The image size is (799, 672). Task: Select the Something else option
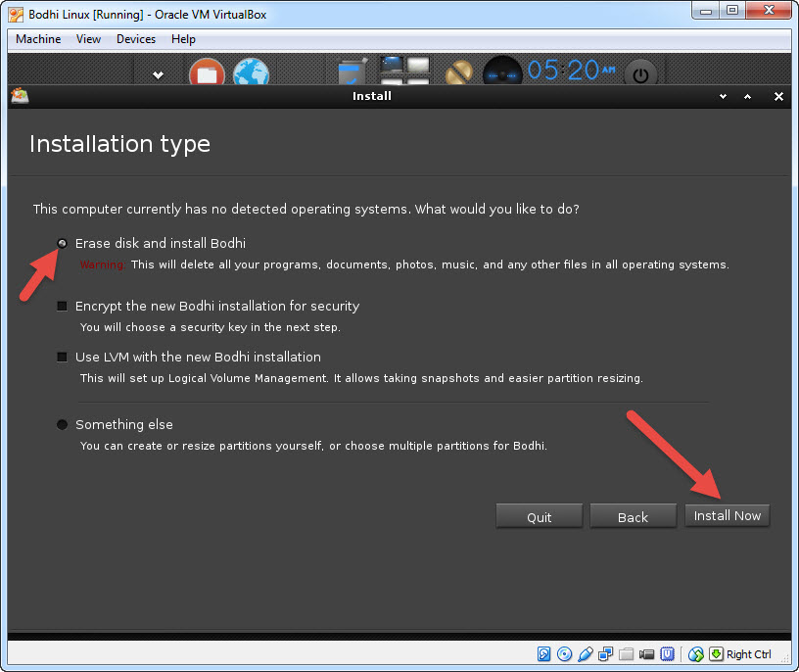point(62,425)
